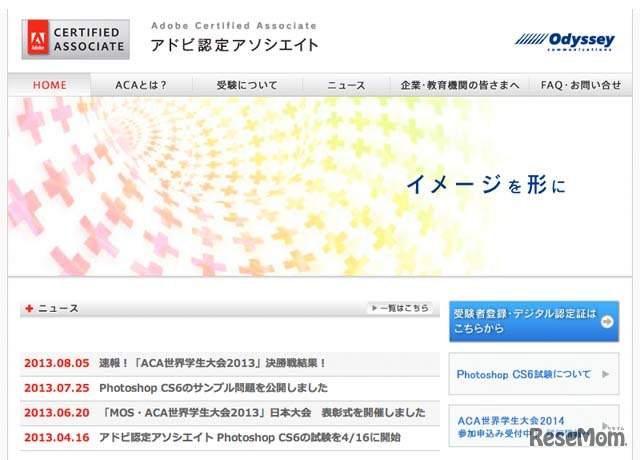Click the Adobe Certified Associate logo

tap(76, 39)
